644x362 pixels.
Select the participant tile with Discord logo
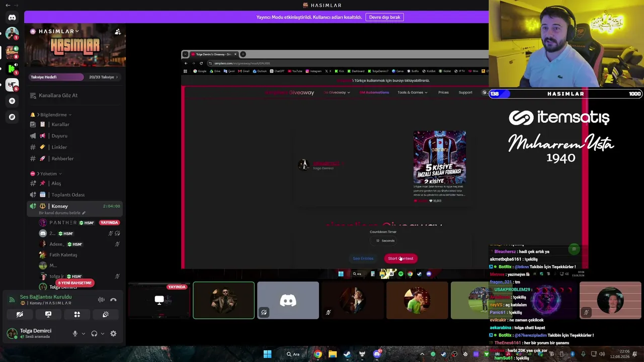point(288,300)
